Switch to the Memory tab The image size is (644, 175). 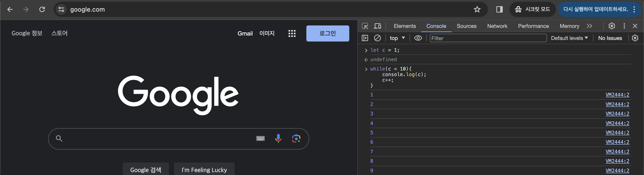tap(569, 26)
